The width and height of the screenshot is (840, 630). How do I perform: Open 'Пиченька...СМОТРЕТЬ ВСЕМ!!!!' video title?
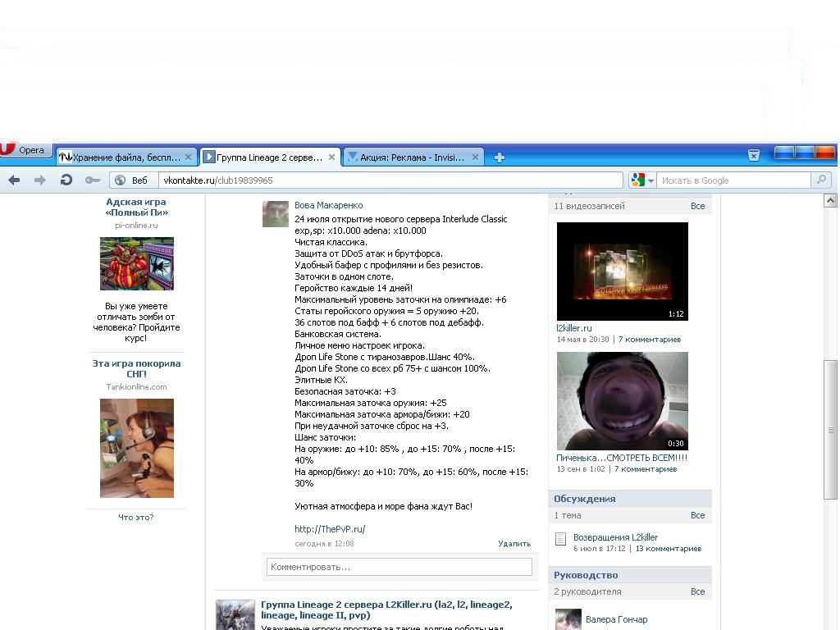pyautogui.click(x=622, y=458)
